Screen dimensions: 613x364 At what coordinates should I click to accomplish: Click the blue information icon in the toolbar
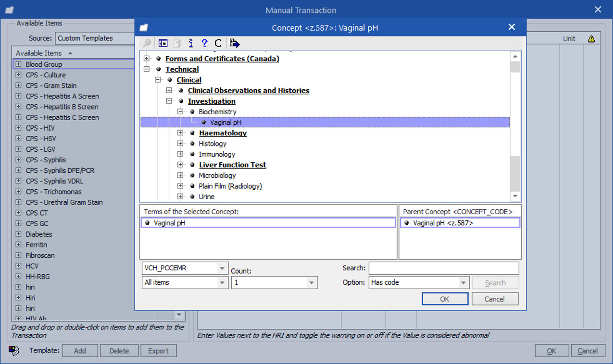(190, 43)
